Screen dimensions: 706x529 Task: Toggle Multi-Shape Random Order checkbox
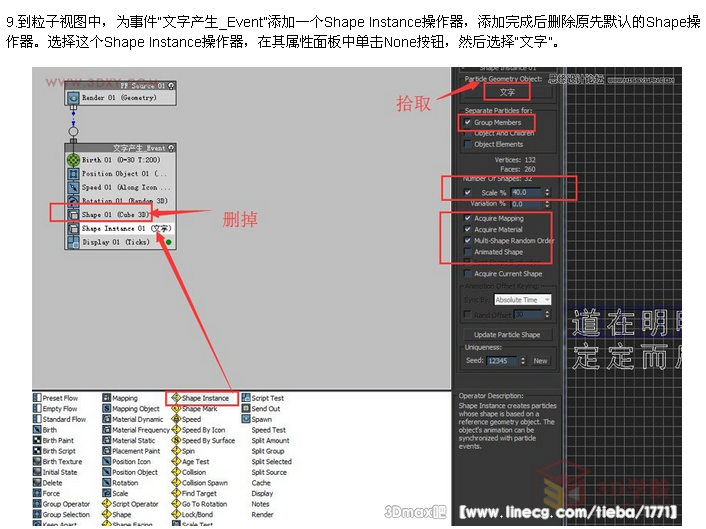[x=468, y=240]
